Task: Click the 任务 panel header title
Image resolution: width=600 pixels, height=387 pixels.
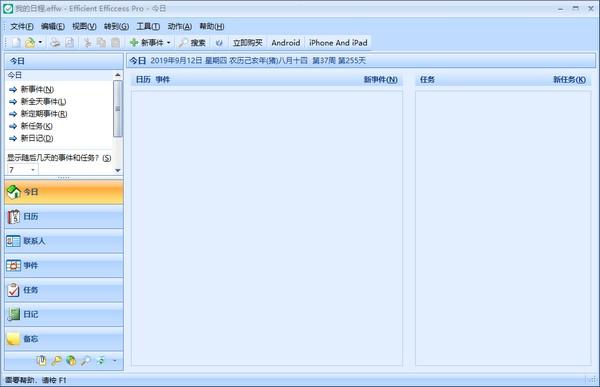Action: coord(427,80)
